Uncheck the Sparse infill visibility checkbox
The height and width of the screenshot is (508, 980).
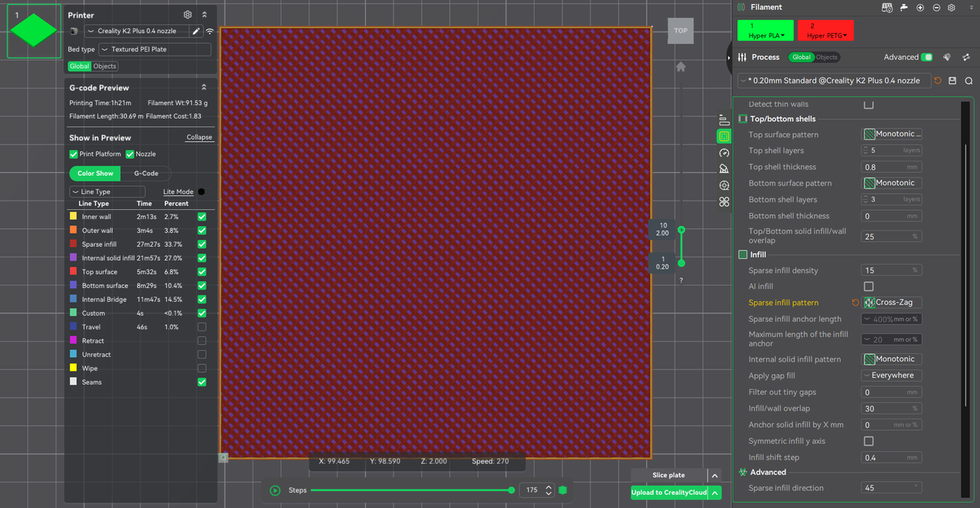point(202,244)
